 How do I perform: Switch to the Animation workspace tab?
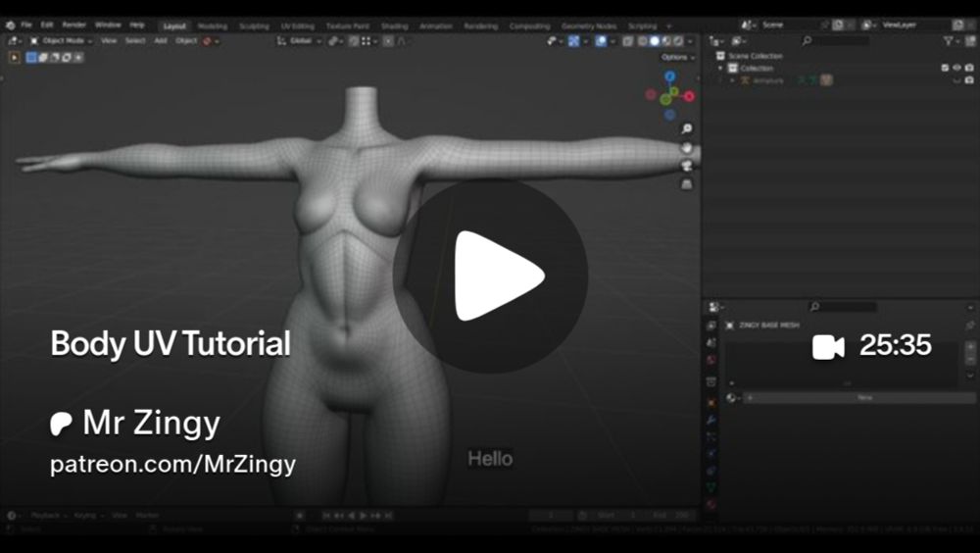436,26
